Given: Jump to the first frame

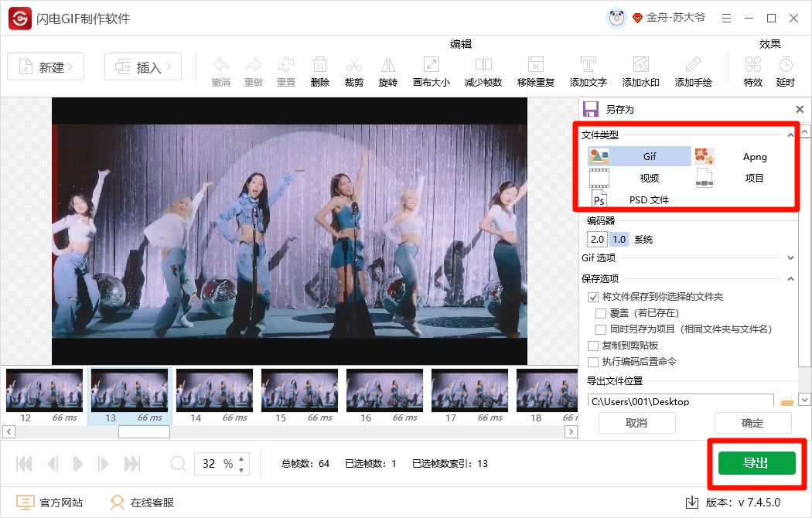Looking at the screenshot, I should pyautogui.click(x=24, y=464).
